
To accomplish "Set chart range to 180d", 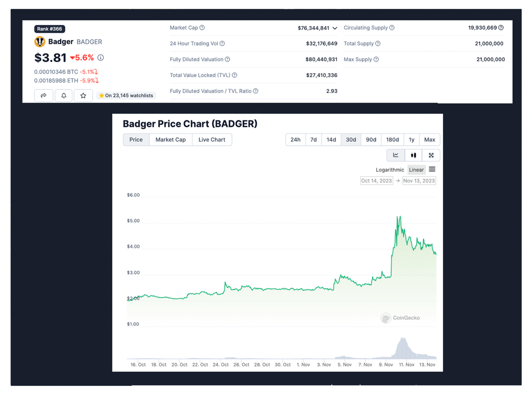I will click(x=392, y=140).
